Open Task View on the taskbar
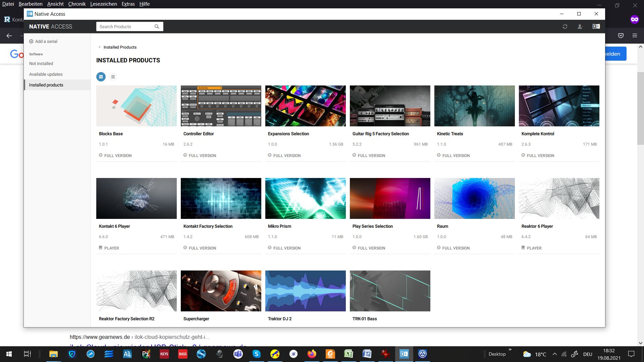The image size is (644, 362). pyautogui.click(x=28, y=354)
